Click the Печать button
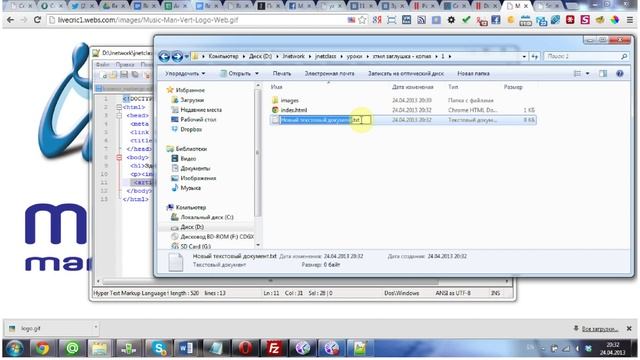The image size is (640, 360). click(x=282, y=73)
